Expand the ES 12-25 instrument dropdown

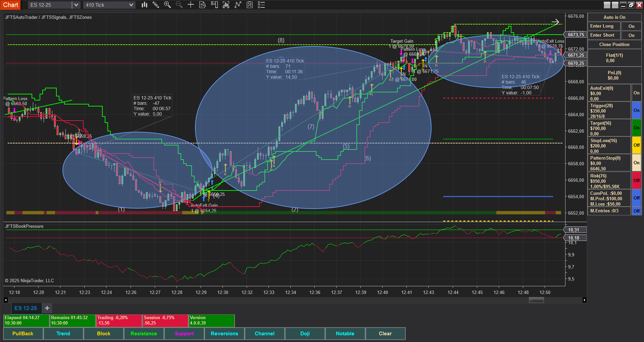(76, 5)
